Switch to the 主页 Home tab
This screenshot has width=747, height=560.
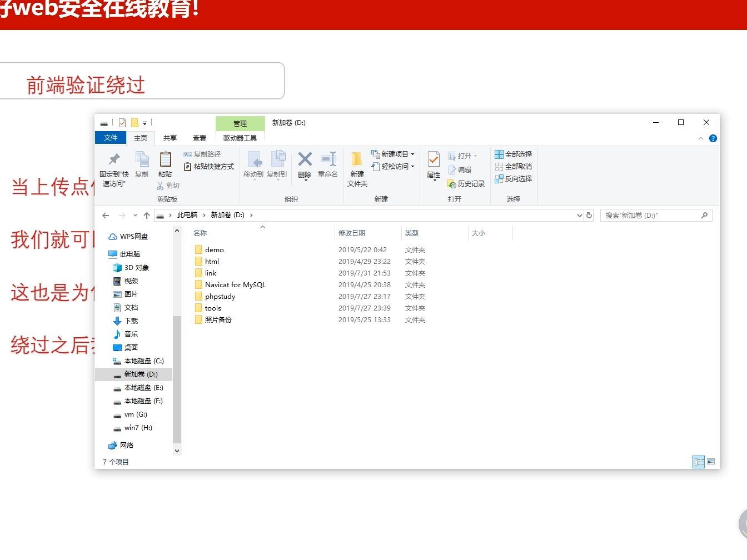tap(141, 138)
